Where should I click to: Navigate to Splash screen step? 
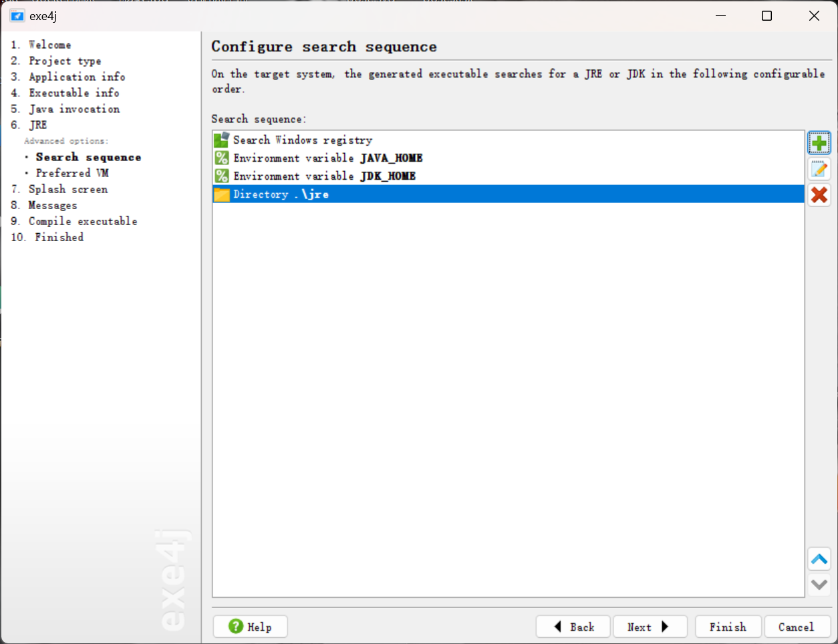tap(67, 189)
